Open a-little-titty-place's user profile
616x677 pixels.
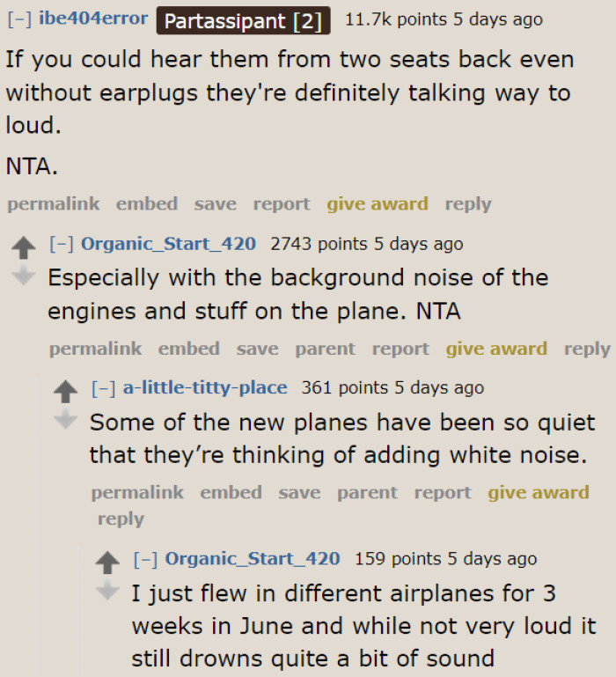pyautogui.click(x=205, y=387)
